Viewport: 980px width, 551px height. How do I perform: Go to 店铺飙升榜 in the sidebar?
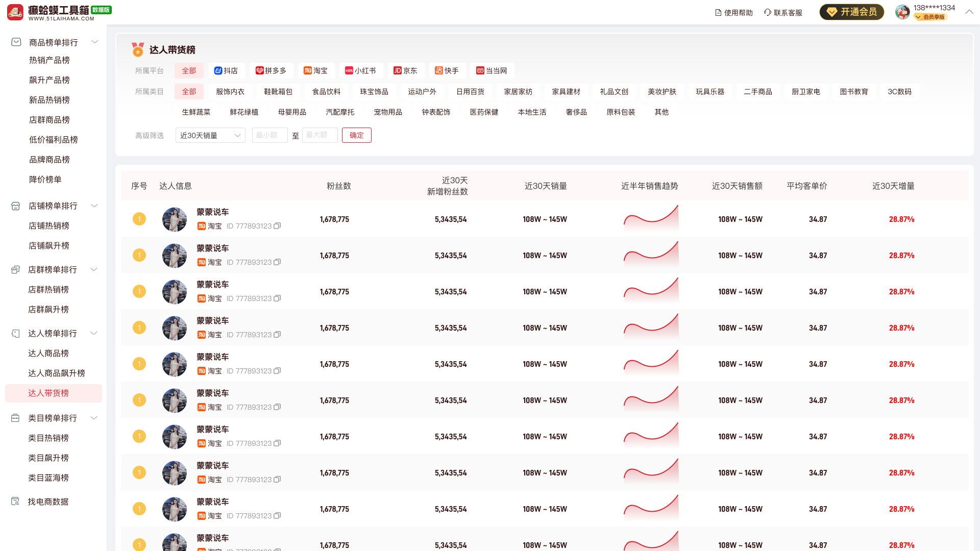click(x=49, y=245)
